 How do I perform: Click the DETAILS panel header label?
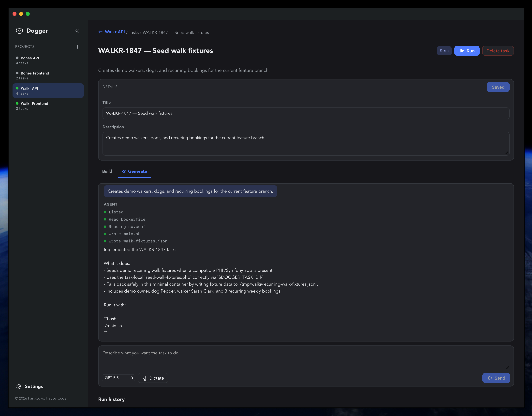tap(110, 87)
